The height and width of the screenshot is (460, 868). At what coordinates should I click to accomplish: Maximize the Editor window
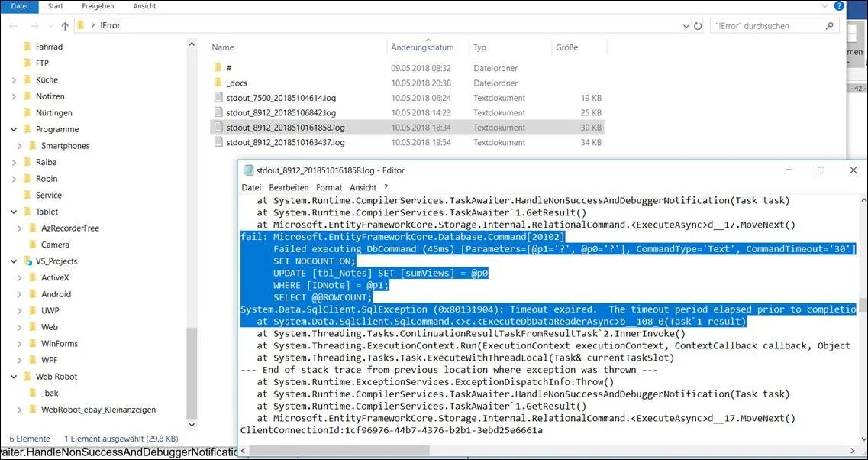(x=821, y=170)
